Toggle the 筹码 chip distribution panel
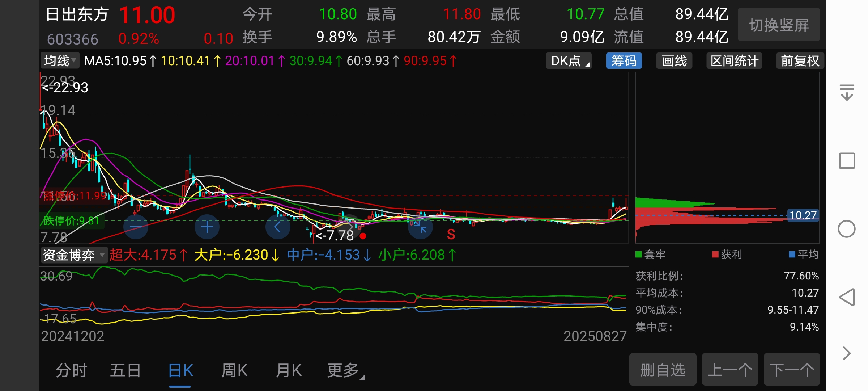 pos(624,61)
